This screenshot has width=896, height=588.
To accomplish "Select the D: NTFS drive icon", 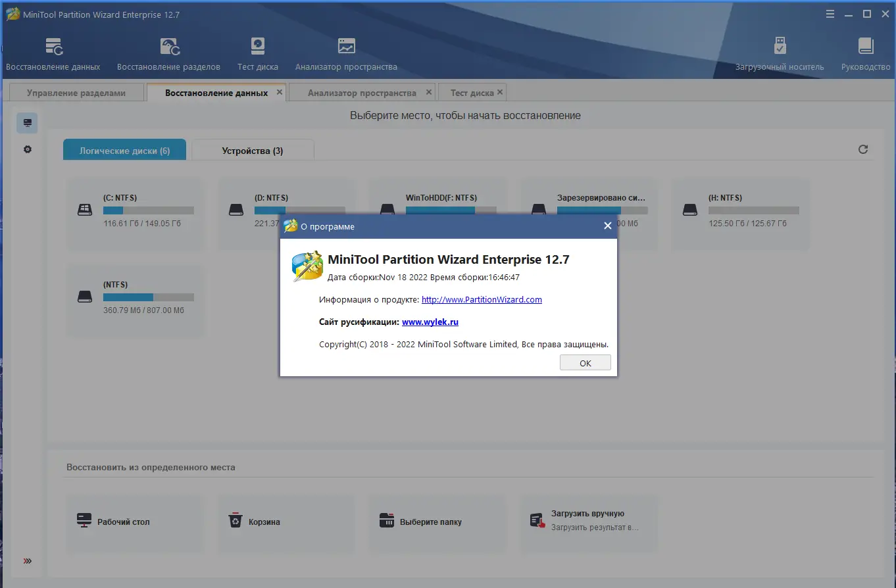I will point(236,210).
